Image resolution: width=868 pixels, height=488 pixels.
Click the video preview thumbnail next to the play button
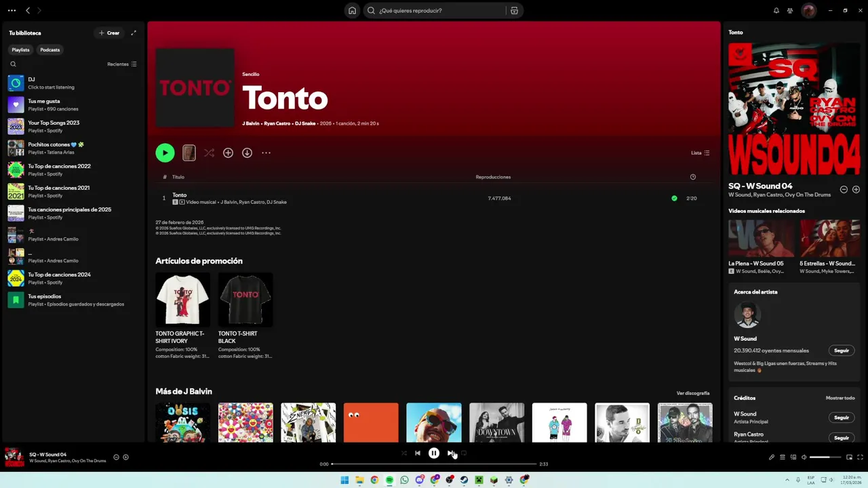point(189,152)
